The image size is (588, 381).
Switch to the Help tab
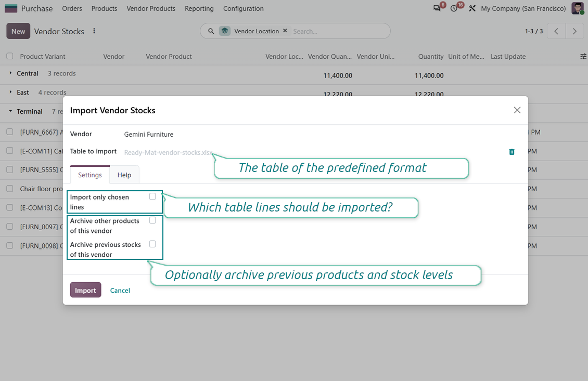pyautogui.click(x=124, y=175)
